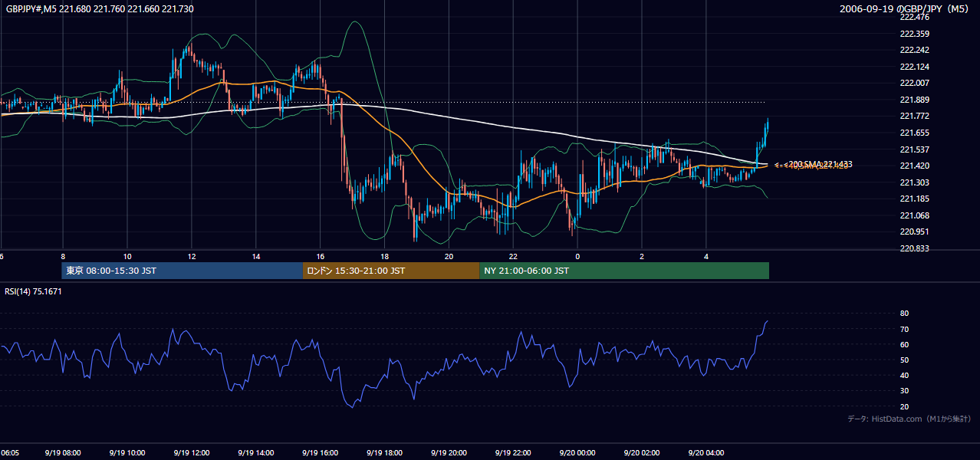Click the 9/19 16:00 bottom time label
The image size is (980, 460).
click(321, 453)
